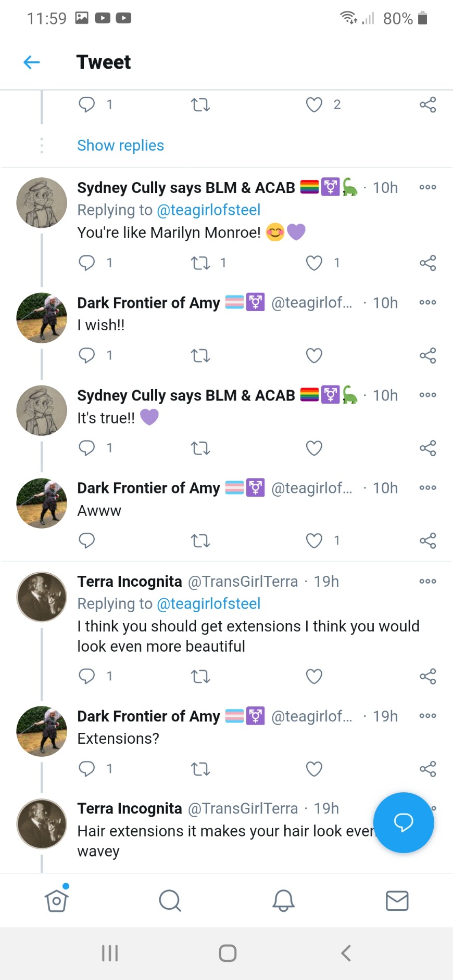The image size is (453, 980).
Task: Retweet the "You're like Marilyn Monroe!" tweet
Action: 200,263
